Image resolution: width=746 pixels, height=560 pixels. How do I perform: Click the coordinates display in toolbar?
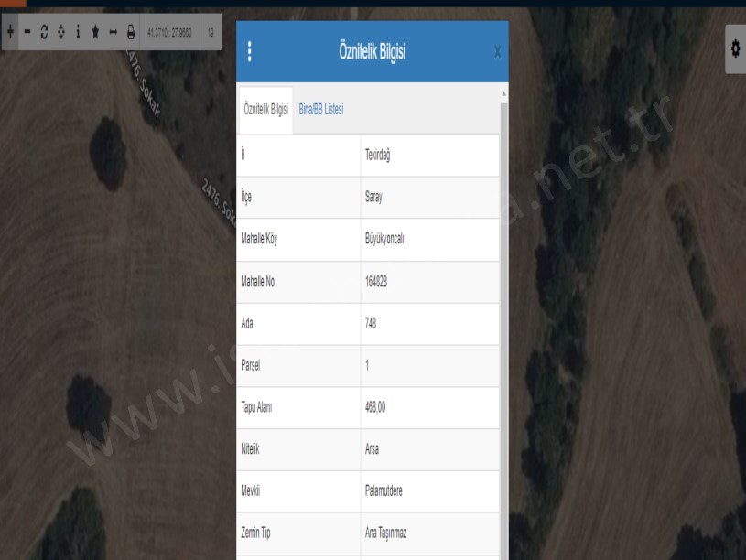(168, 32)
